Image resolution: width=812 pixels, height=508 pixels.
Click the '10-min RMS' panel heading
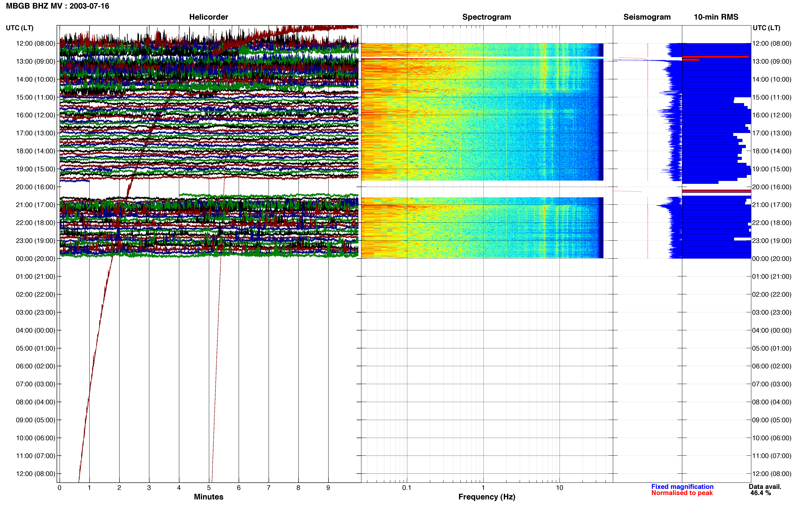[716, 17]
